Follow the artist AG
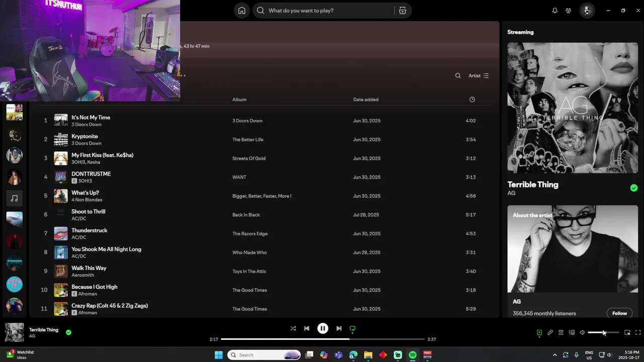The height and width of the screenshot is (362, 644). click(x=619, y=313)
